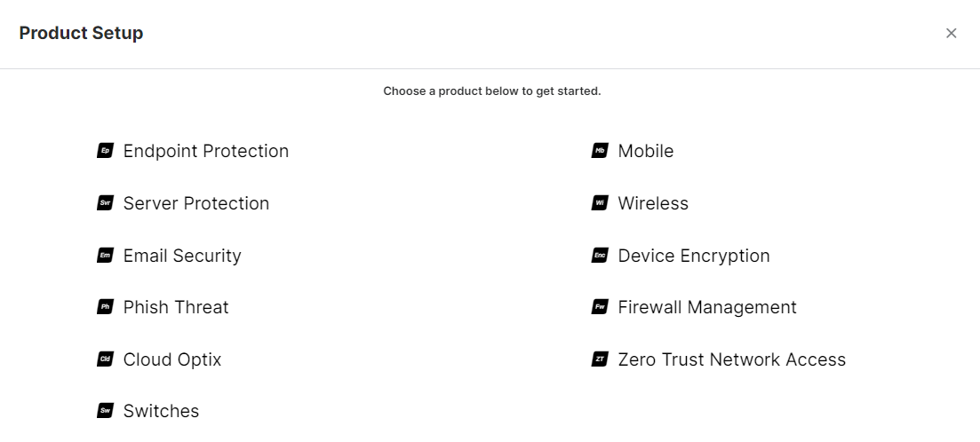Open Phish Threat setup label
This screenshot has height=442, width=980.
pos(176,307)
